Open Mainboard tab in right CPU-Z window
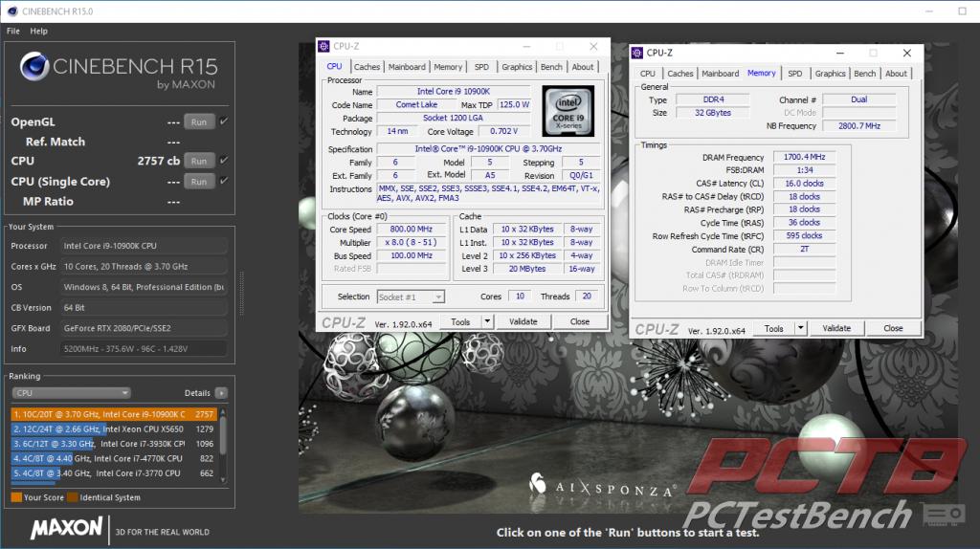 click(720, 74)
